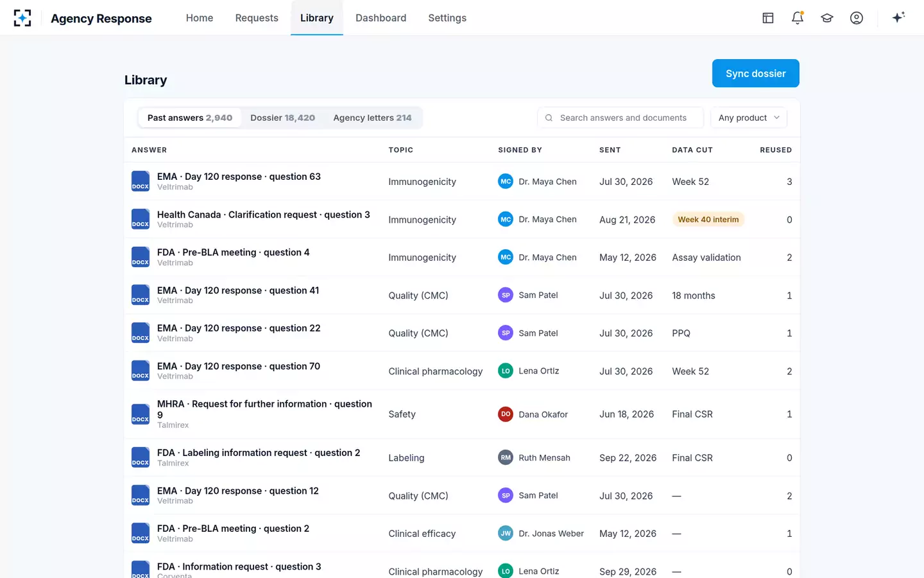Image resolution: width=924 pixels, height=578 pixels.
Task: Click the Sync dossier button
Action: 755,73
